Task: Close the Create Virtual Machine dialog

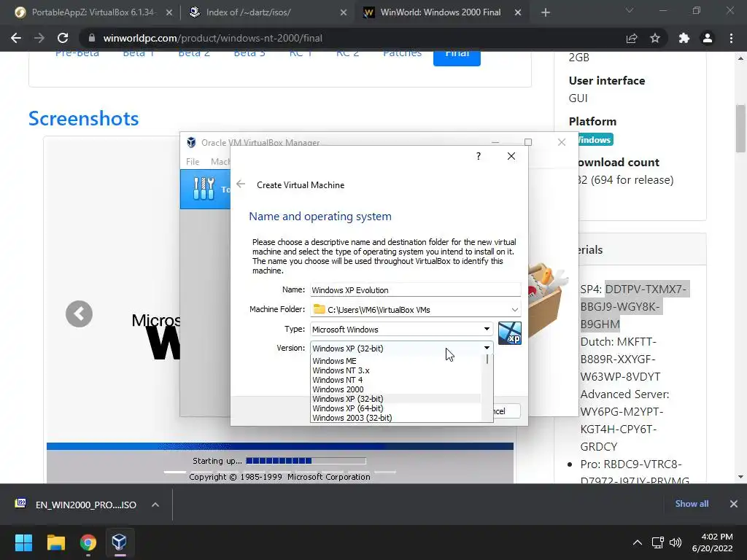Action: [x=511, y=156]
